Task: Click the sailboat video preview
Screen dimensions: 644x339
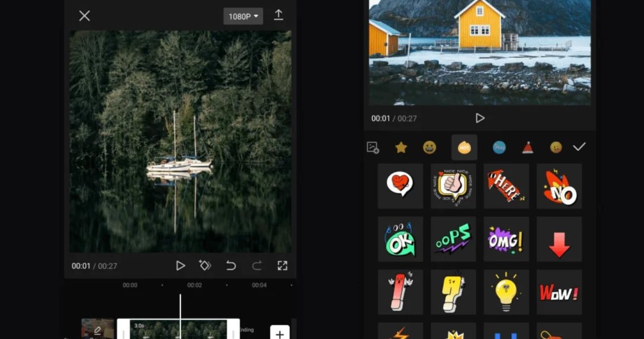Action: click(180, 141)
